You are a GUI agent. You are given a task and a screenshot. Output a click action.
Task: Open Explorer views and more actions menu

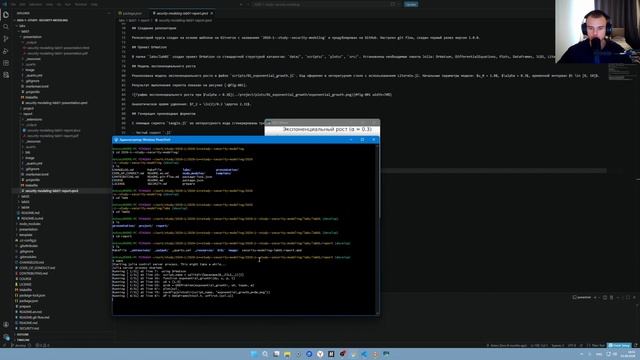tap(108, 13)
